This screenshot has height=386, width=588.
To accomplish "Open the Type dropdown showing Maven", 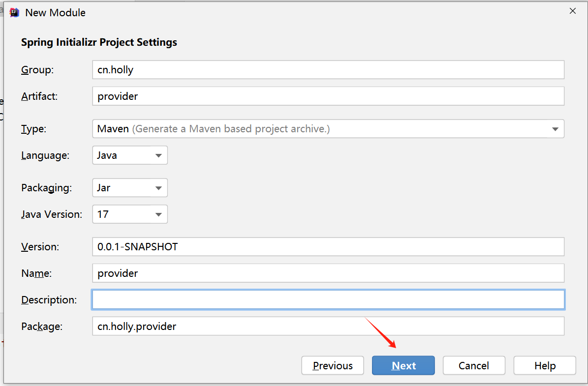I will pos(328,129).
